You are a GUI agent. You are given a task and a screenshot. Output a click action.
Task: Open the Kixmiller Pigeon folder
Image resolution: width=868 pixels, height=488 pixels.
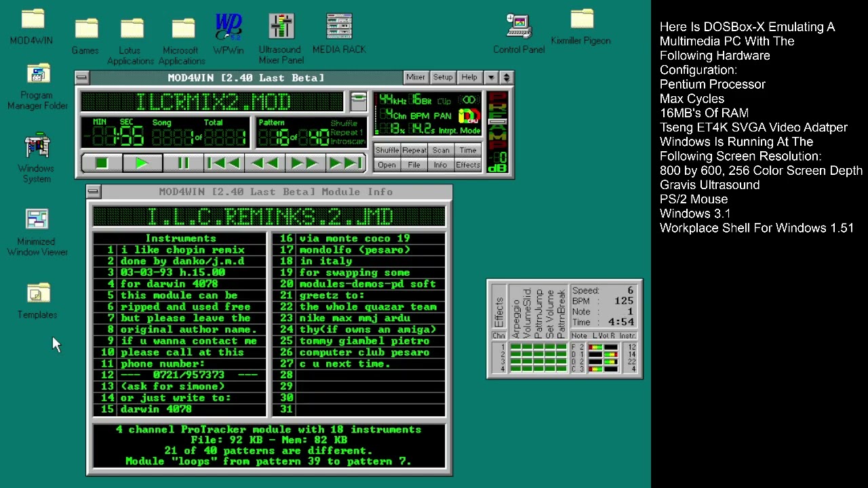pyautogui.click(x=581, y=28)
